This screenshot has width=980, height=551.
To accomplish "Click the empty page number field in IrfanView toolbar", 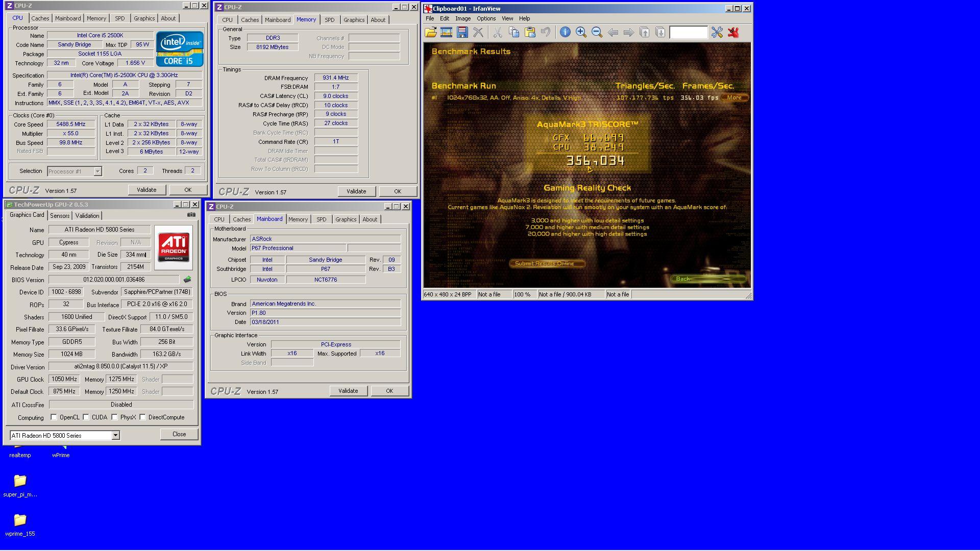I will pyautogui.click(x=689, y=33).
